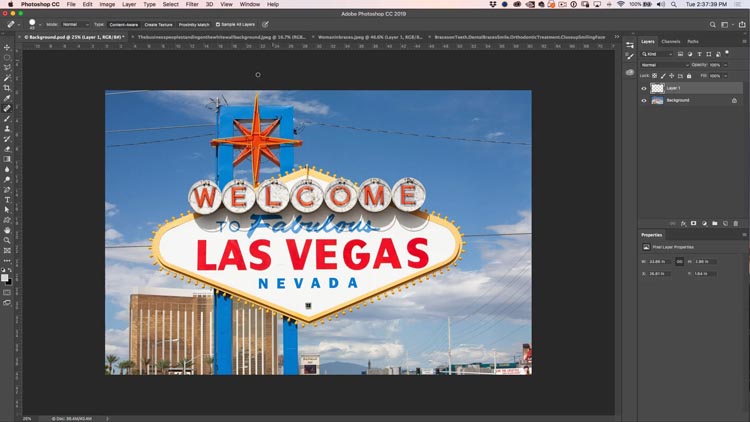Open the Filter menu
Screen dimensions: 750x422
[192, 4]
